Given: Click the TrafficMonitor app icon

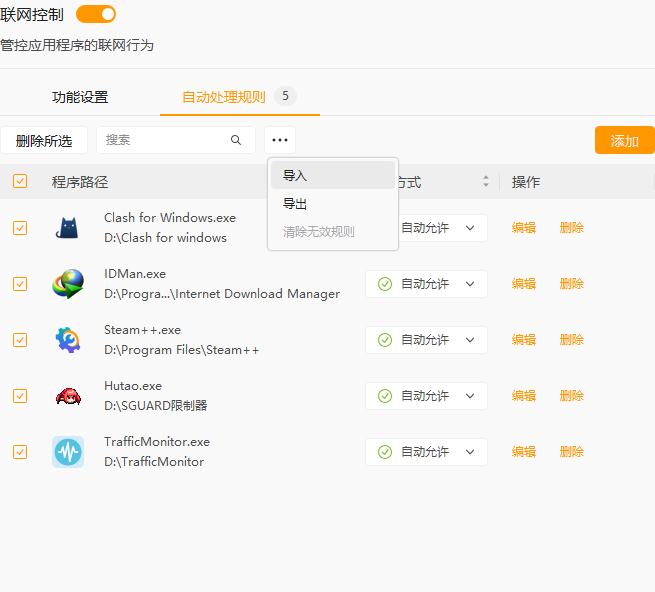Looking at the screenshot, I should click(x=68, y=452).
